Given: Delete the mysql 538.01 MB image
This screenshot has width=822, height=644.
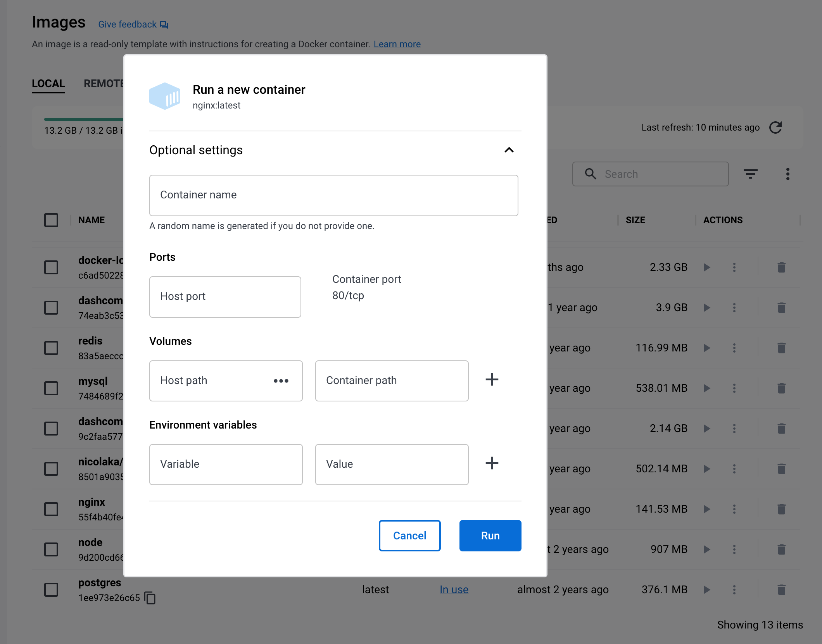Looking at the screenshot, I should (x=782, y=388).
